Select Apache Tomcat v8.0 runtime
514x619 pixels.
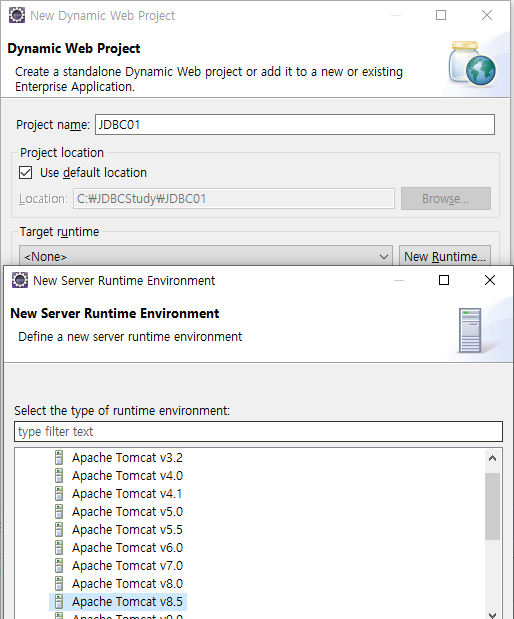[127, 583]
